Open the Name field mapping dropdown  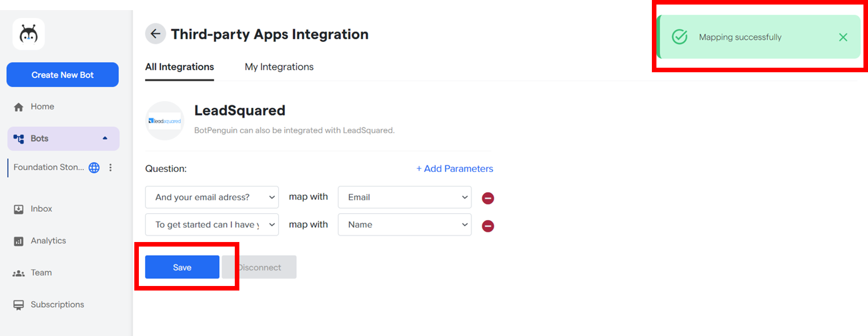404,225
